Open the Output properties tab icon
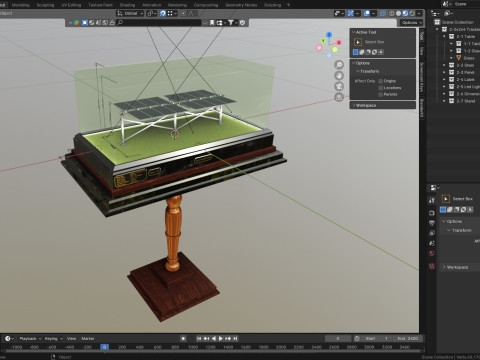 pos(432,223)
